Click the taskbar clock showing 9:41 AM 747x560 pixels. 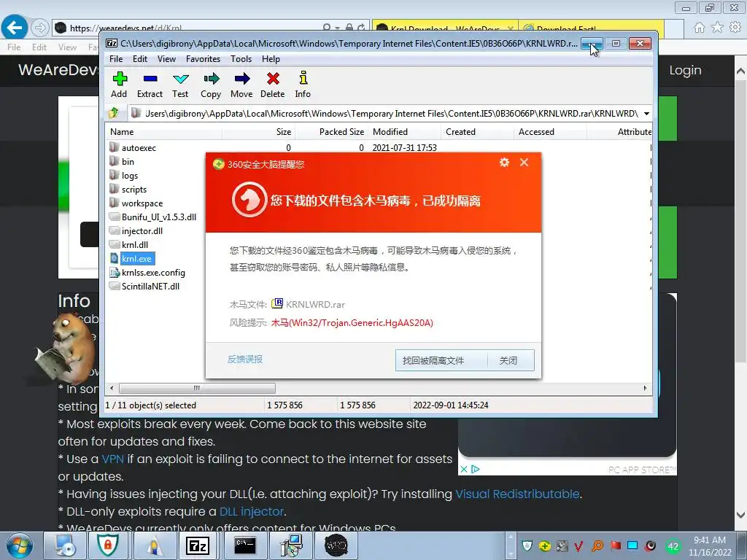[710, 545]
